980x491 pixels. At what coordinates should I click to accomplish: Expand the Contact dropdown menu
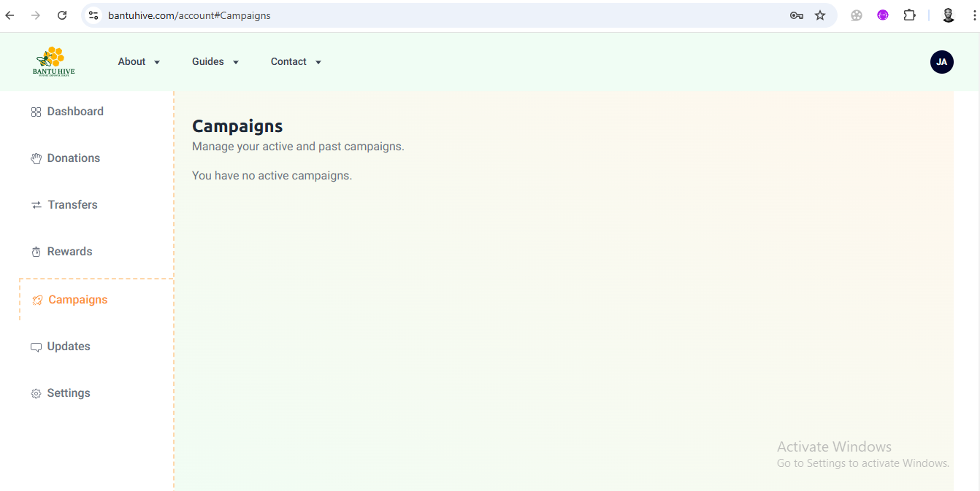coord(296,62)
